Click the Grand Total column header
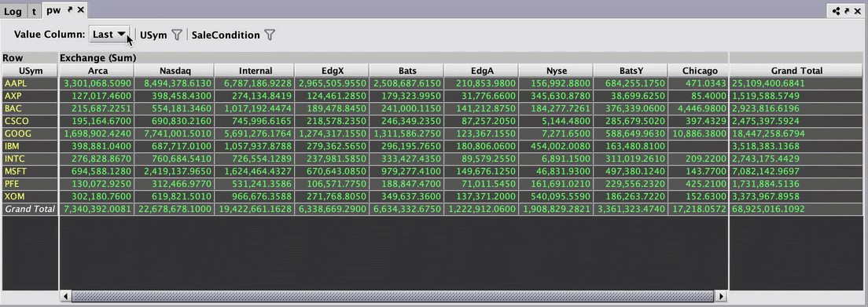The height and width of the screenshot is (307, 868). tap(796, 70)
